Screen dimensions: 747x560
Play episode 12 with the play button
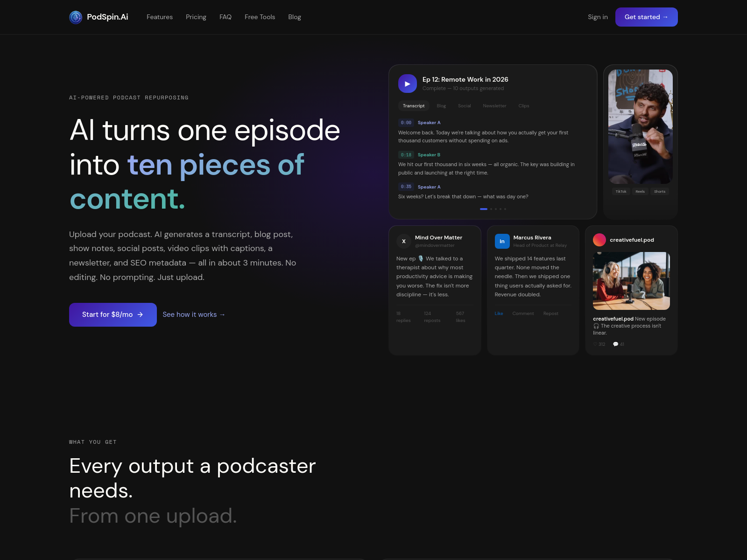click(x=407, y=84)
